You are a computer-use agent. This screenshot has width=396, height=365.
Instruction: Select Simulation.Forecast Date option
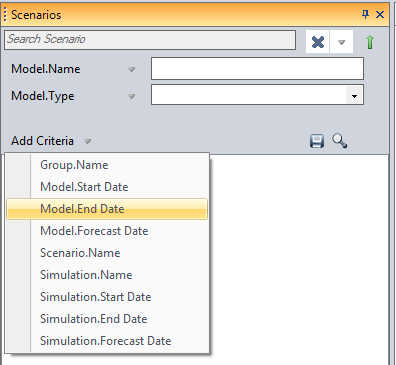click(x=107, y=341)
